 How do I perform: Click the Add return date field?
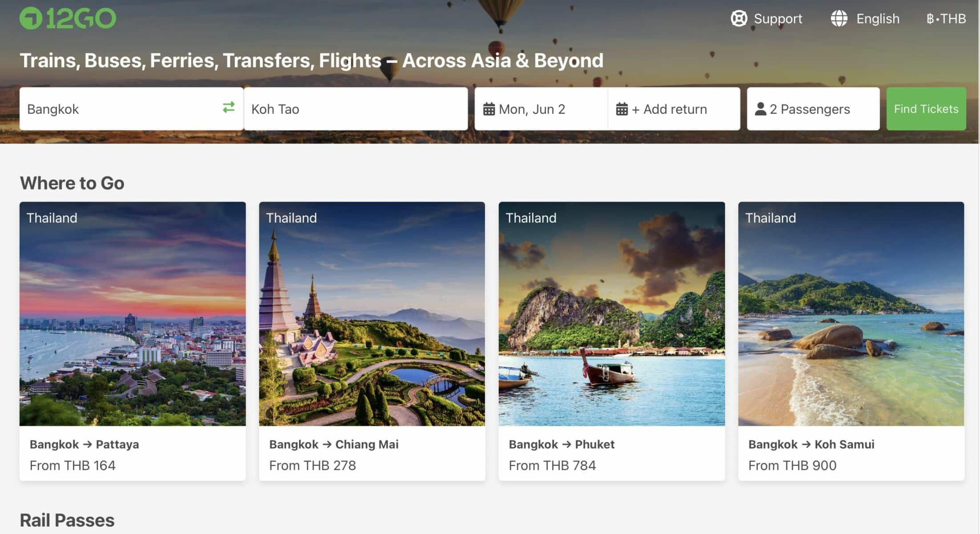click(675, 109)
